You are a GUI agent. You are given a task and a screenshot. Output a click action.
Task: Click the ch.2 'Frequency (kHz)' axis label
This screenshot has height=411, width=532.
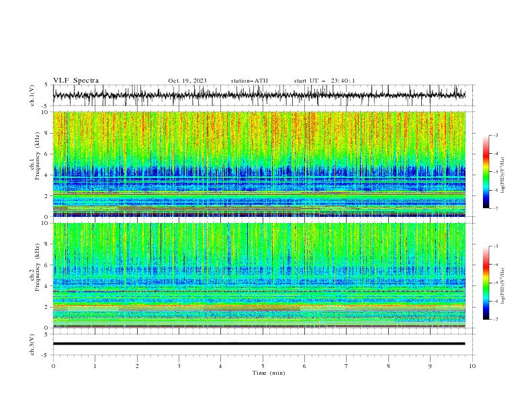38,267
